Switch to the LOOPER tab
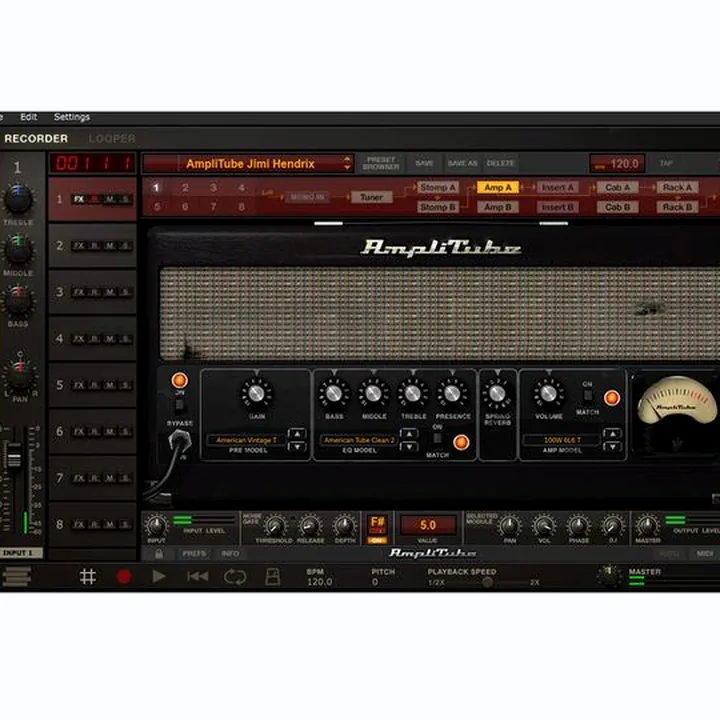720x720 pixels. tap(112, 139)
